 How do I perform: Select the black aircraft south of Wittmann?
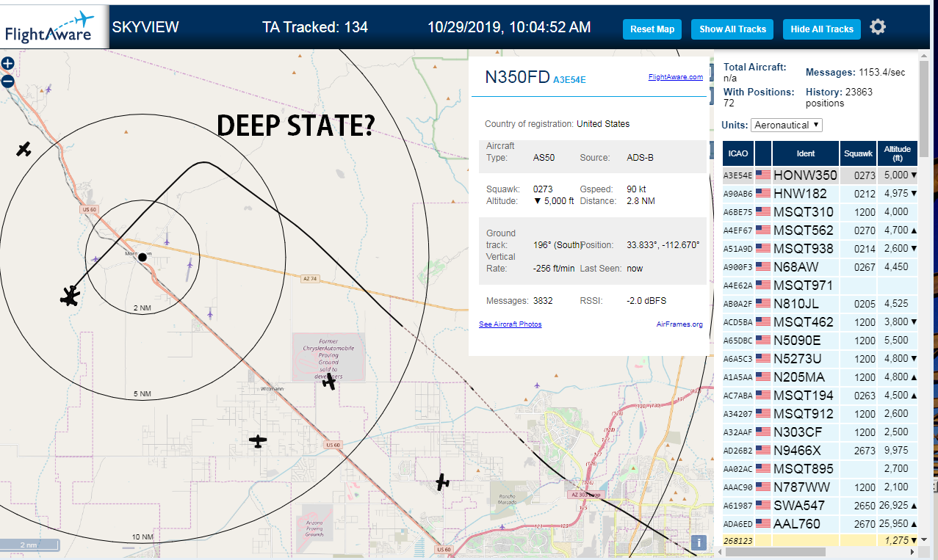pos(258,440)
